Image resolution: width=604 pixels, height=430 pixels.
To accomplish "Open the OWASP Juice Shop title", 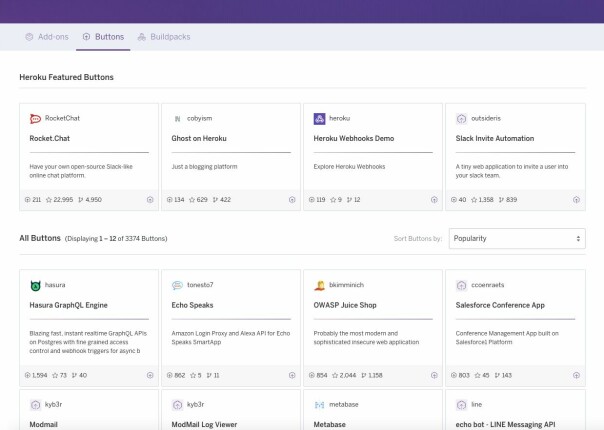I will point(345,305).
